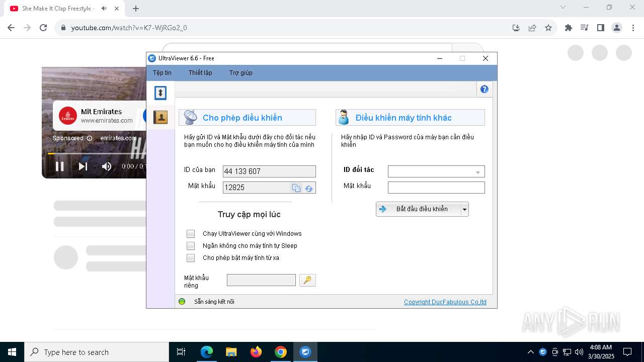Copy the UltraViewer password to clipboard
The height and width of the screenshot is (362, 644).
(296, 188)
